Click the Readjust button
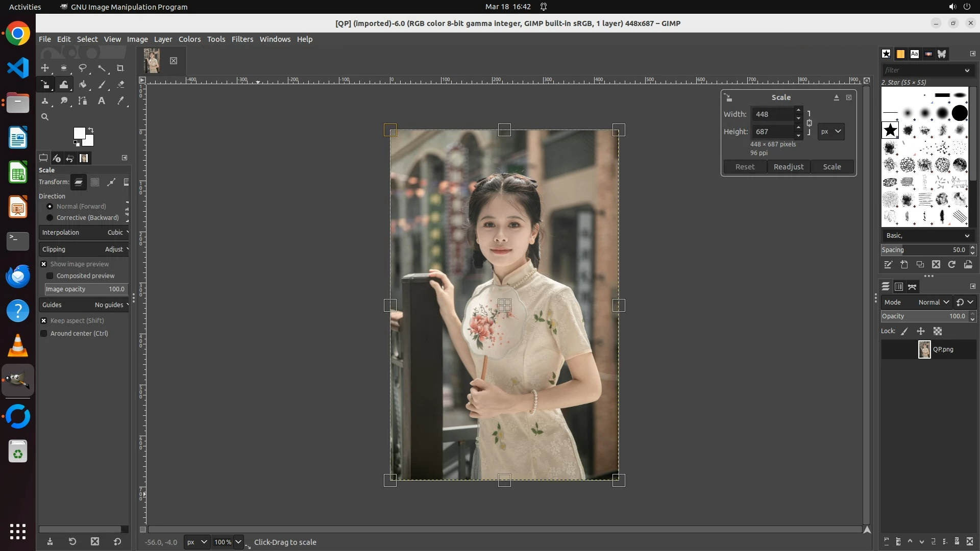 click(x=788, y=167)
